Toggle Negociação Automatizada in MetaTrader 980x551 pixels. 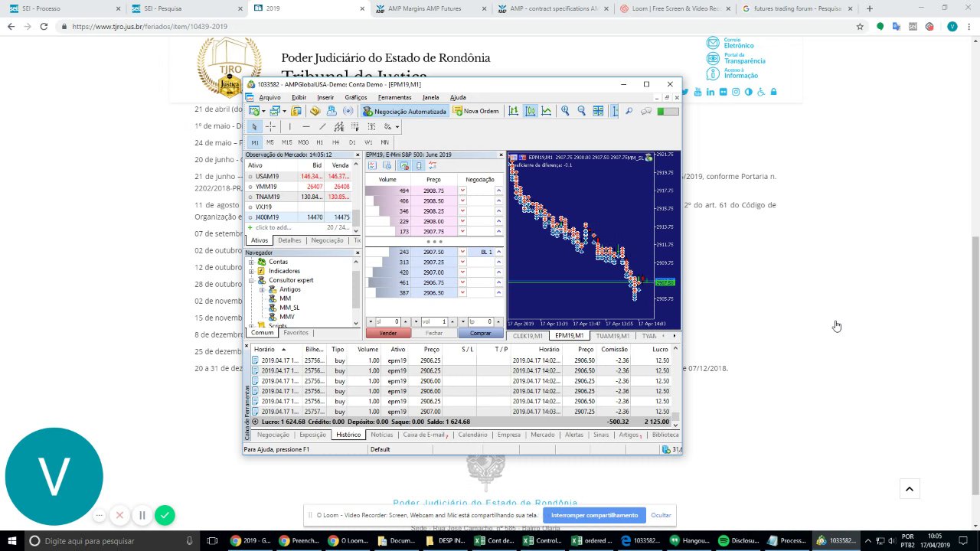(404, 111)
